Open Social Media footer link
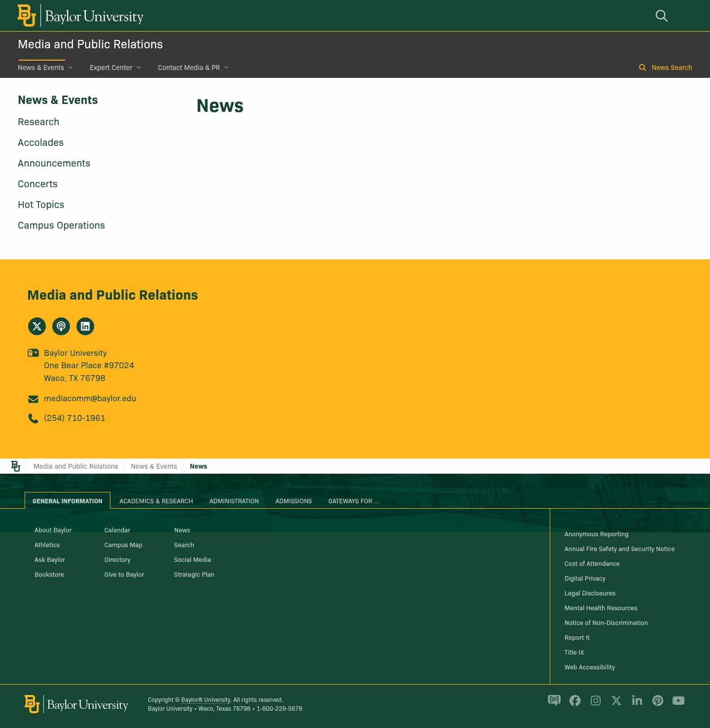This screenshot has height=728, width=710. click(x=192, y=560)
